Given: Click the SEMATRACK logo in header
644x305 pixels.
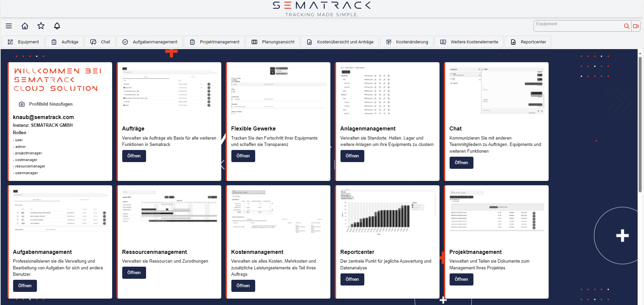Looking at the screenshot, I should 322,9.
